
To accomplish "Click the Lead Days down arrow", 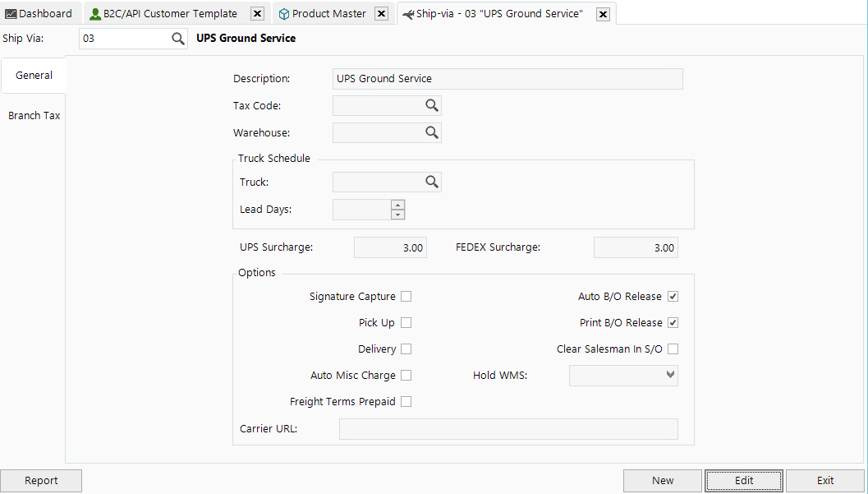I will 397,213.
